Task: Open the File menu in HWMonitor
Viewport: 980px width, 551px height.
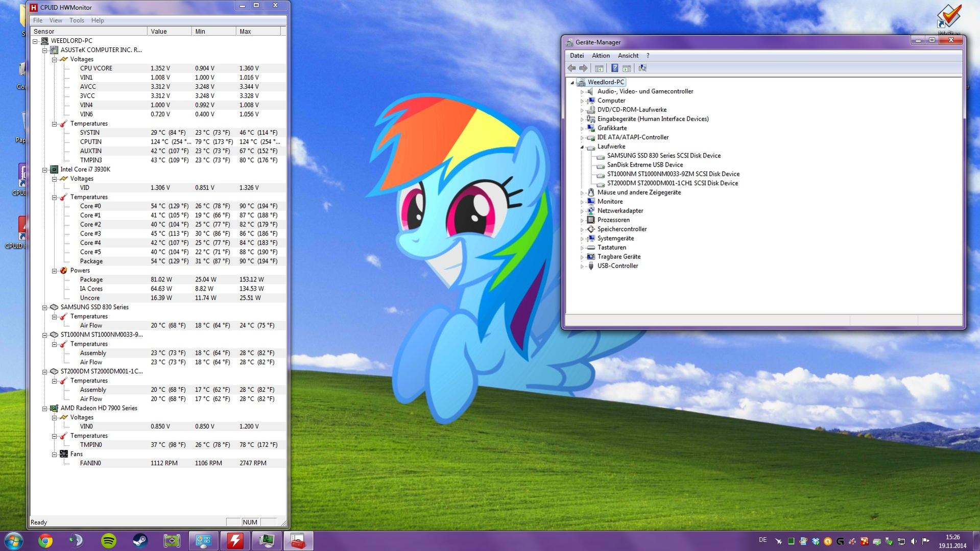Action: click(x=38, y=20)
